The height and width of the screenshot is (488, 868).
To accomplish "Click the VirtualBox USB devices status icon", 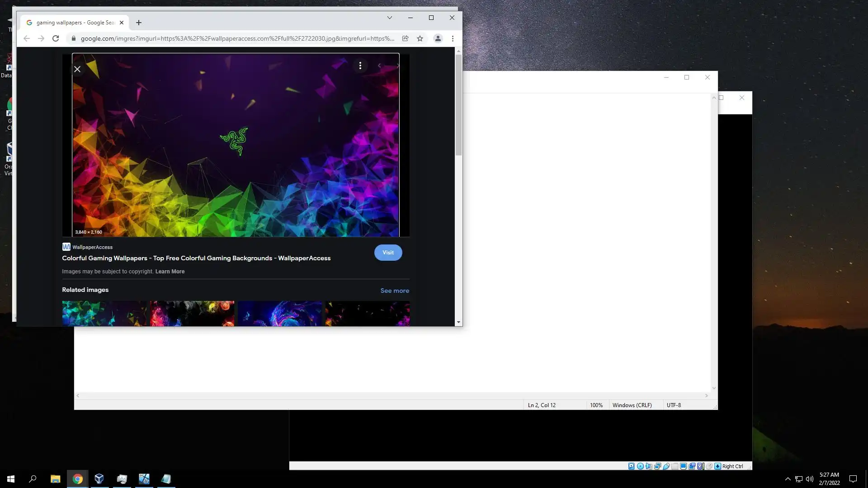I will tap(666, 466).
